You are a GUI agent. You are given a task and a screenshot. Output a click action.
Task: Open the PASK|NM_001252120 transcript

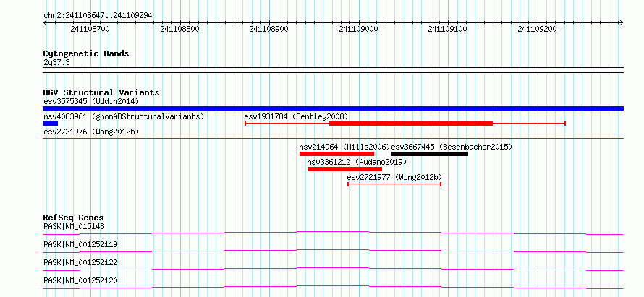pos(80,280)
